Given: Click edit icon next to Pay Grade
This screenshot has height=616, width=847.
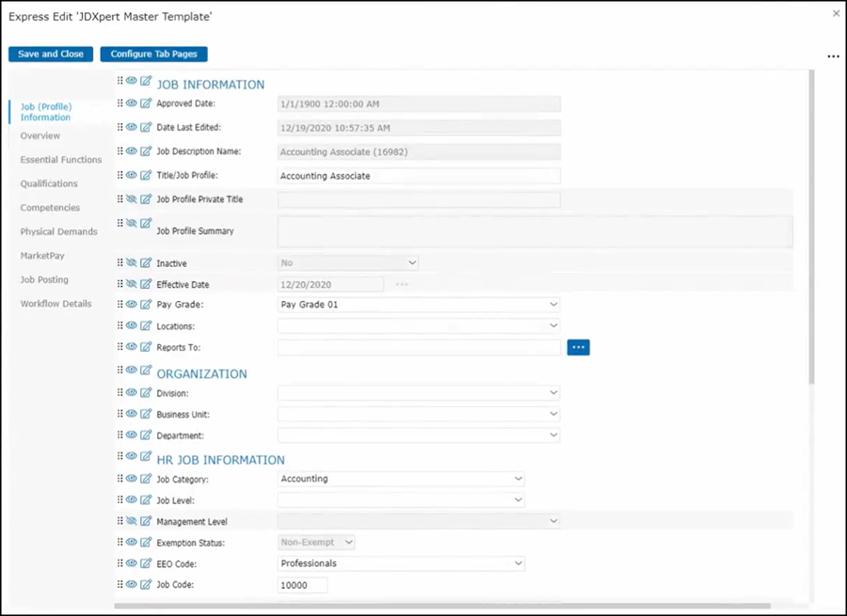Looking at the screenshot, I should [146, 305].
